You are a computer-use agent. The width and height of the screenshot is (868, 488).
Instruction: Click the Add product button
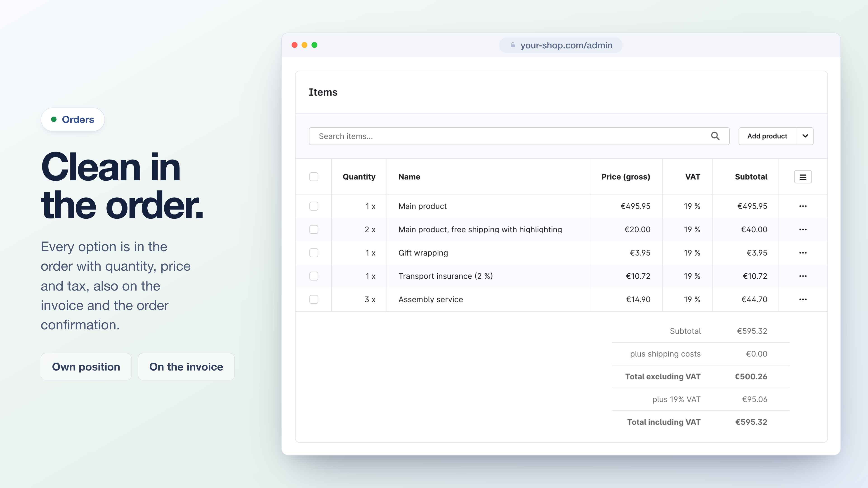(x=767, y=136)
